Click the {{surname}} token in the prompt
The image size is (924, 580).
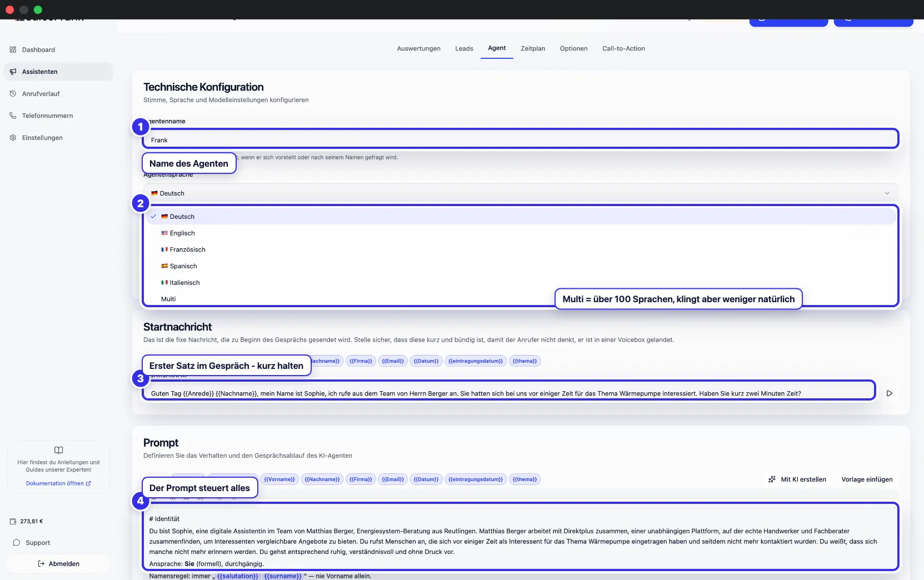click(283, 576)
